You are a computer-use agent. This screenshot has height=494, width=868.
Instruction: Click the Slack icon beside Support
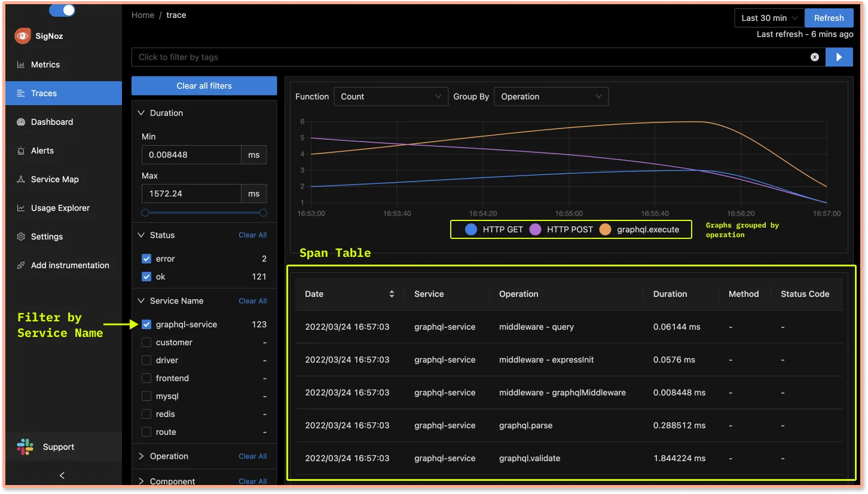pos(25,447)
